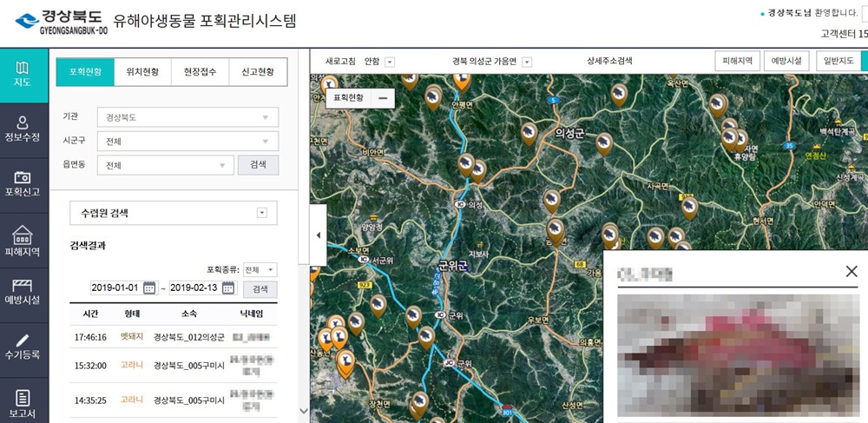This screenshot has width=868, height=423.
Task: Open the 안함 refresh interval dropdown
Action: 390,62
